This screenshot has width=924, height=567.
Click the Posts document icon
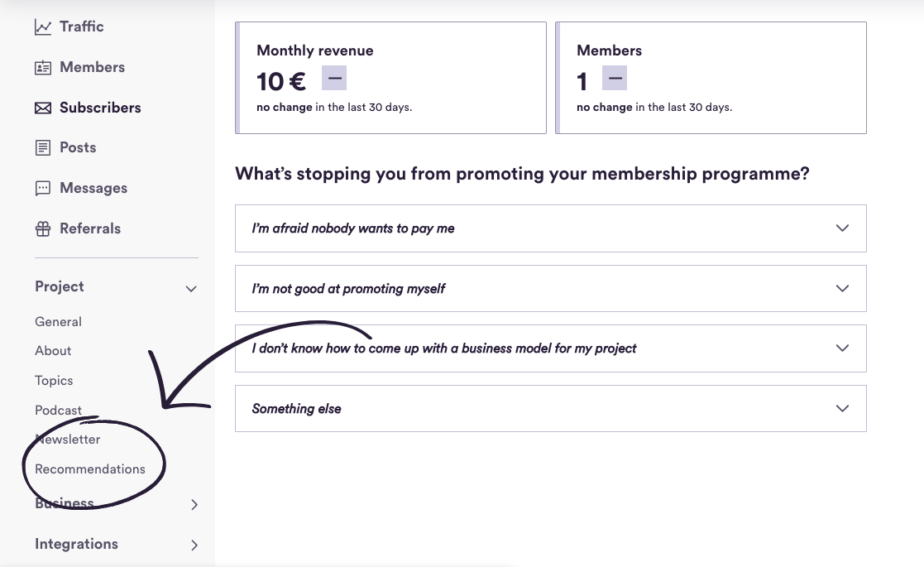(43, 148)
